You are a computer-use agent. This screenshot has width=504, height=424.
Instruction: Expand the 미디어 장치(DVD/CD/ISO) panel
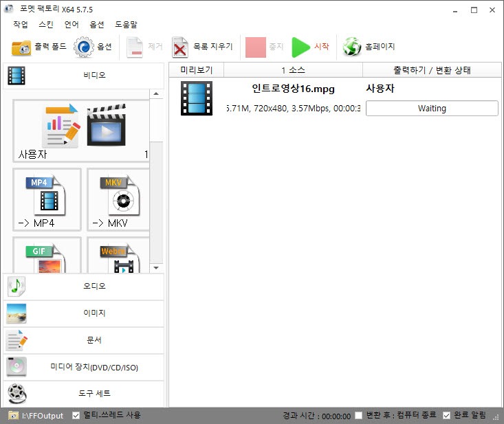coord(83,368)
